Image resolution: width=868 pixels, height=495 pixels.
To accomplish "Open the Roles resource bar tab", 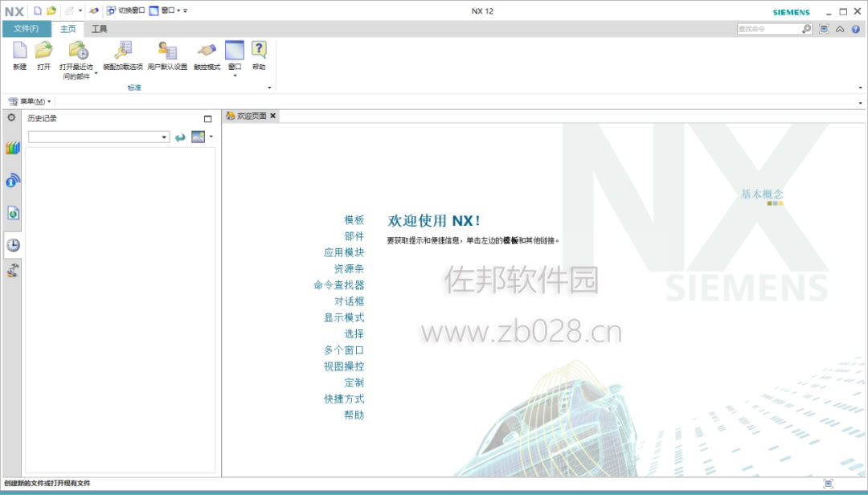I will coord(13,270).
